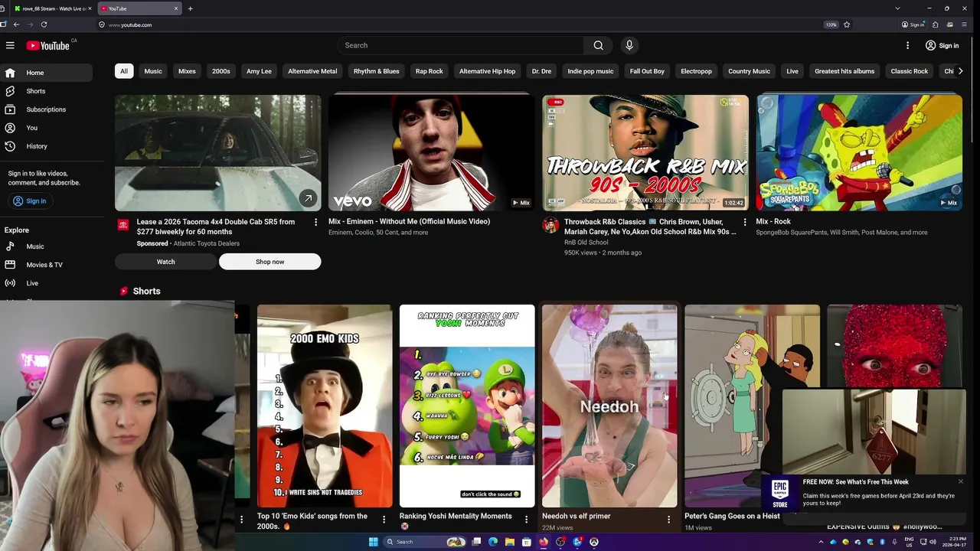Screen dimensions: 980x551
Task: Click the search magnifier button
Action: 598,45
